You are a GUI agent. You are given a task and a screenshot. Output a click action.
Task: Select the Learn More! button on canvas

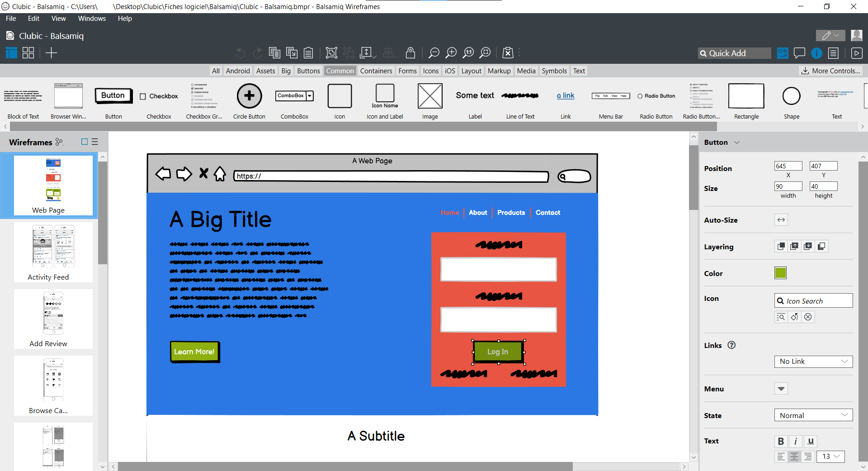[x=195, y=352]
